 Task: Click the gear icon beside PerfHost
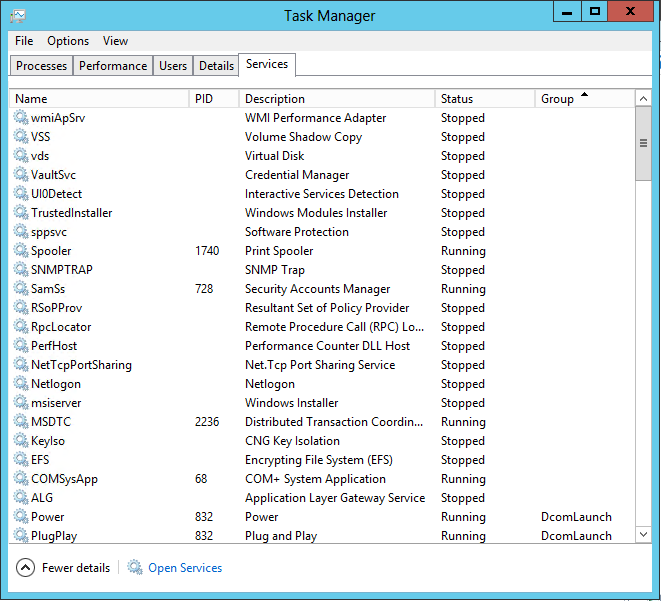[21, 344]
